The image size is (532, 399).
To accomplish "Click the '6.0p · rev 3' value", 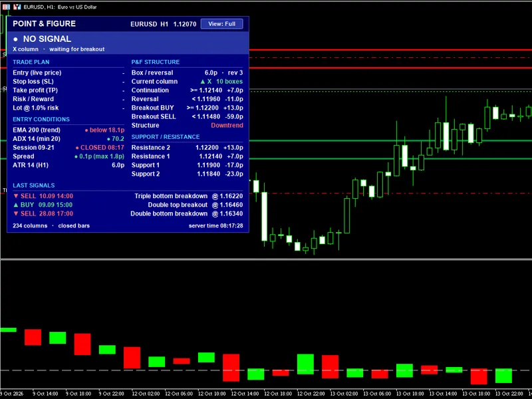I will (223, 72).
